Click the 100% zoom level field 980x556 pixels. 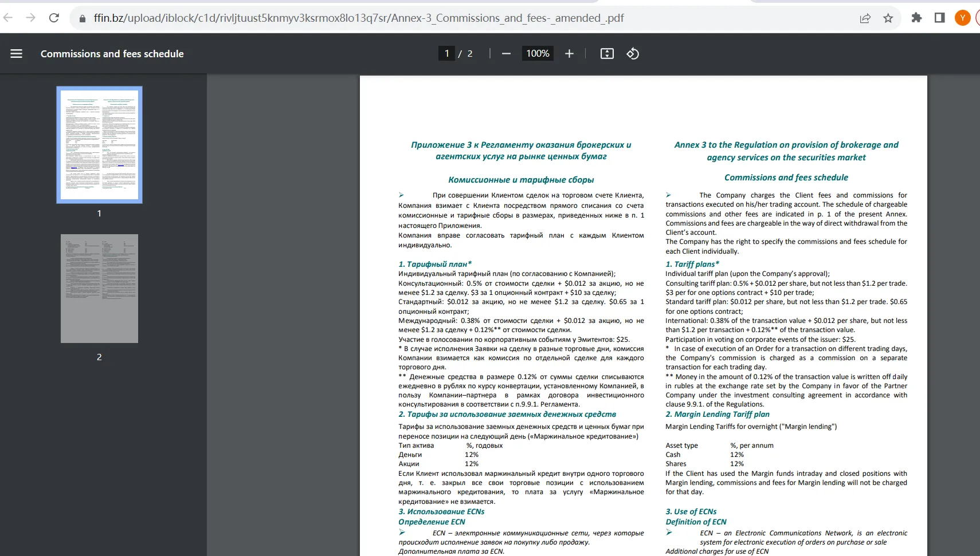[538, 54]
